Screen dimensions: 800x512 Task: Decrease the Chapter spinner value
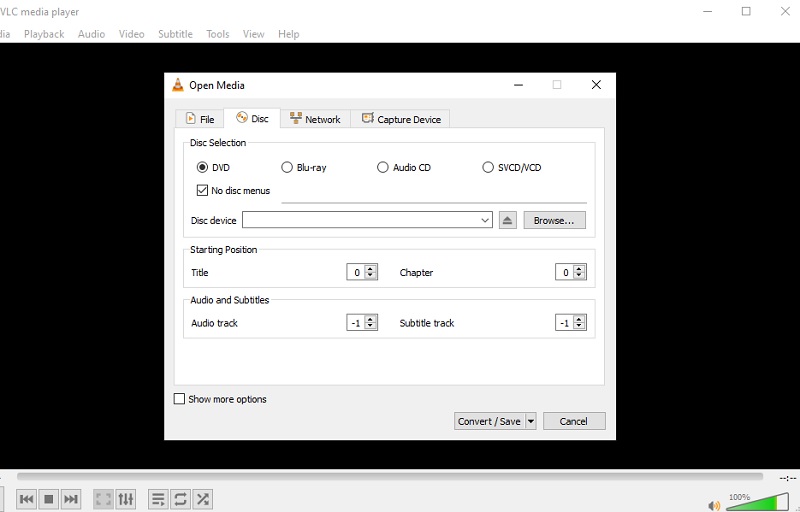[579, 276]
